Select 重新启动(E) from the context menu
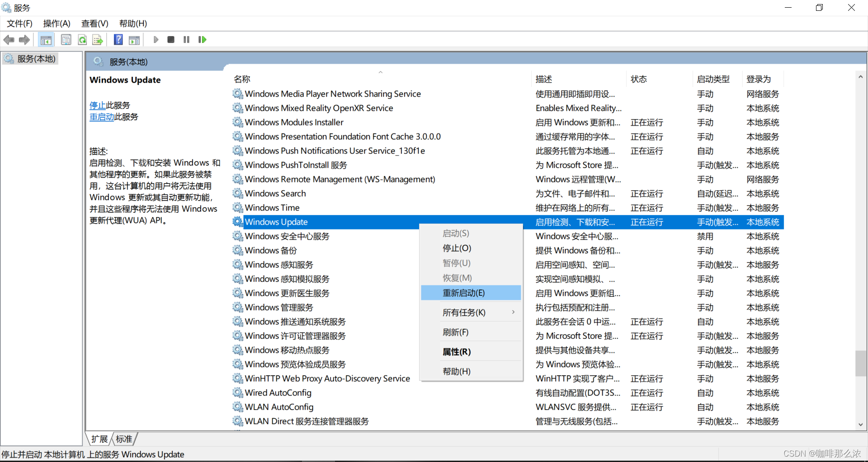 point(464,293)
